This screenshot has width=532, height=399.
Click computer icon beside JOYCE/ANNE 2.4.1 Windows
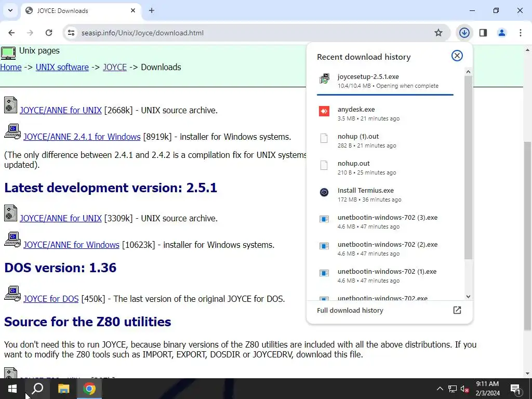[12, 131]
